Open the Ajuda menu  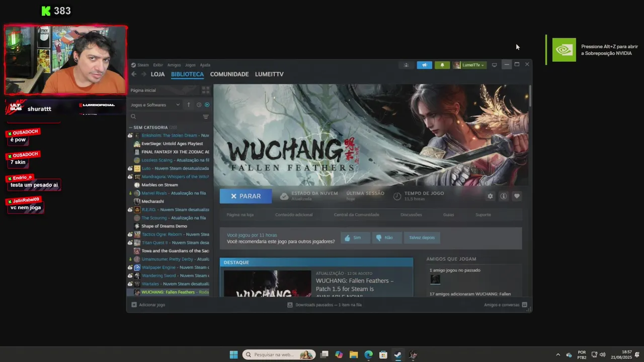(205, 65)
